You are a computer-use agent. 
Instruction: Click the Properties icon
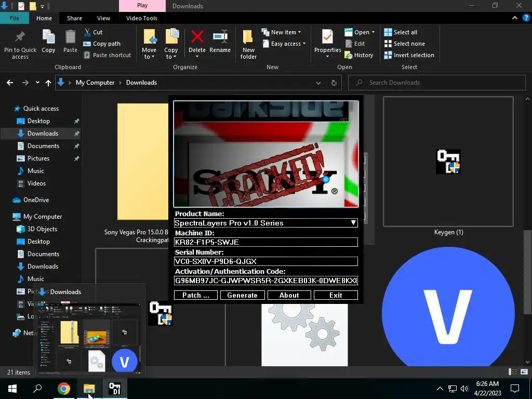pos(327,37)
